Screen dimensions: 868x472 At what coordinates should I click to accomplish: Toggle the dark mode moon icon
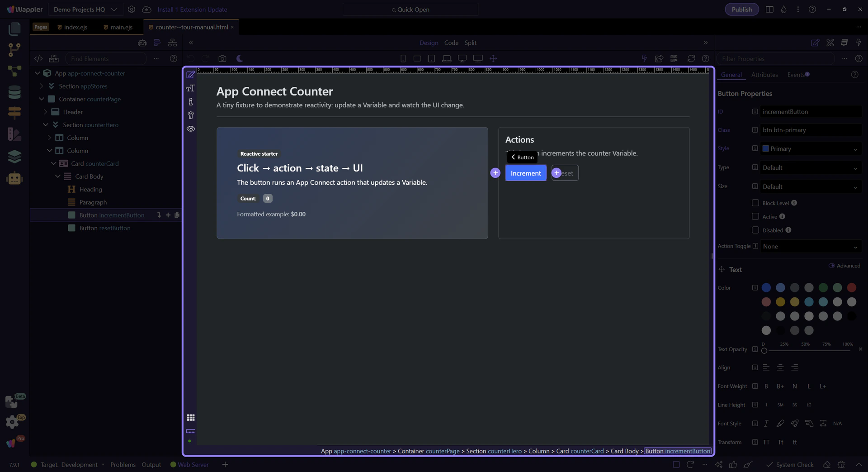pyautogui.click(x=240, y=58)
